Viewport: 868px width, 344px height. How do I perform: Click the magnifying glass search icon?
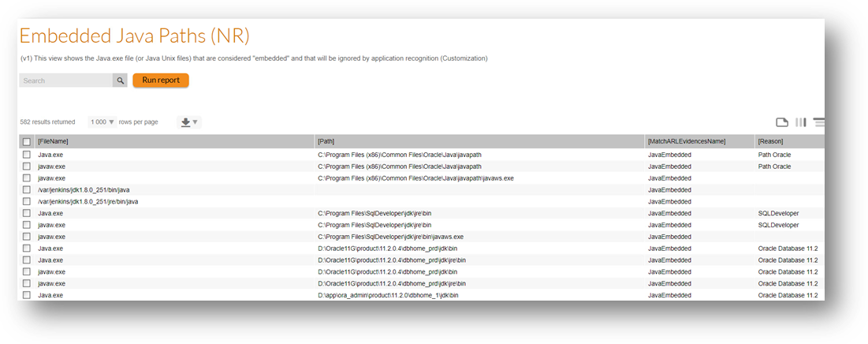click(120, 80)
